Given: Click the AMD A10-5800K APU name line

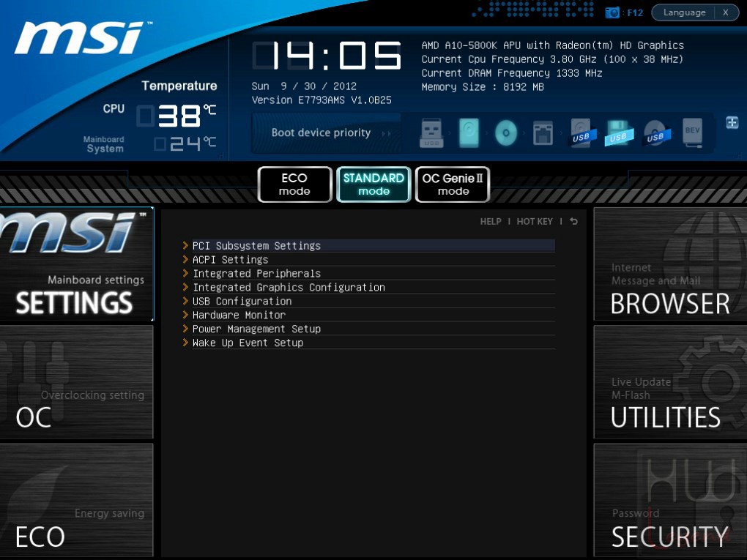Looking at the screenshot, I should (x=553, y=45).
